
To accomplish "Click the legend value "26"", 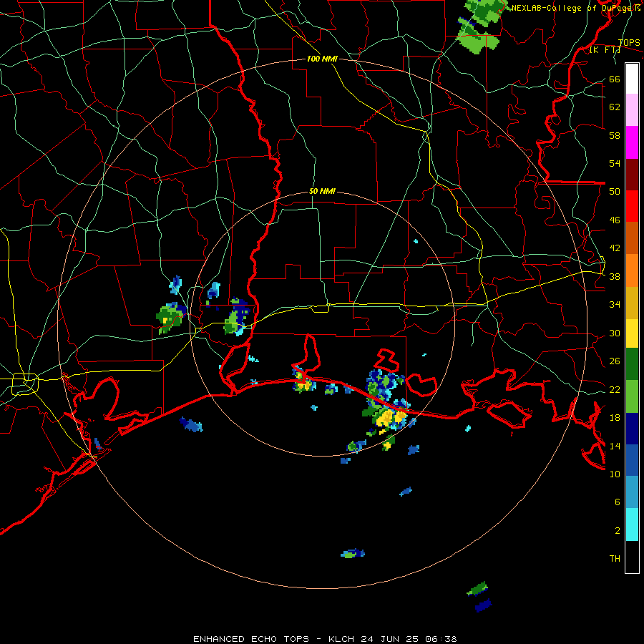I will [x=615, y=361].
